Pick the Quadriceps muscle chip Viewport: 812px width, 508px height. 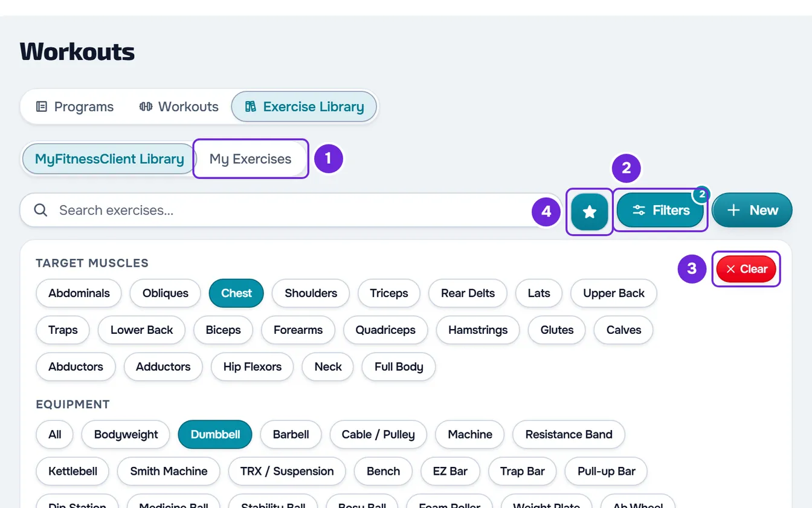pos(385,330)
